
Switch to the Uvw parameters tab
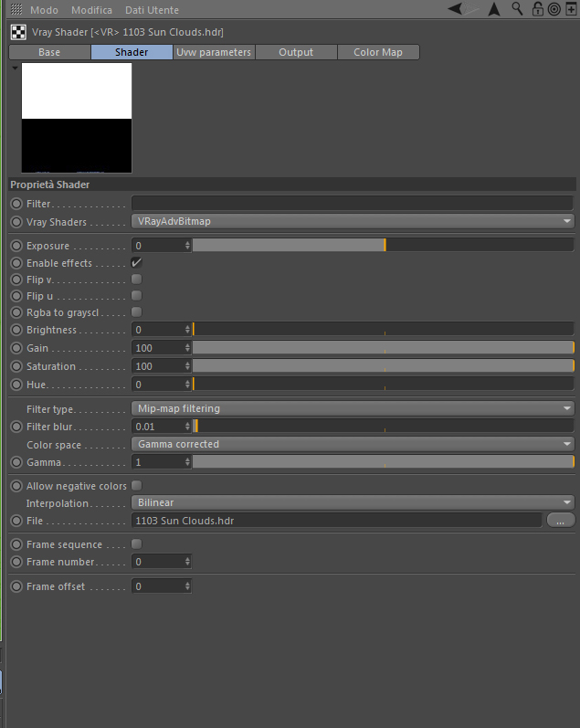tap(214, 52)
